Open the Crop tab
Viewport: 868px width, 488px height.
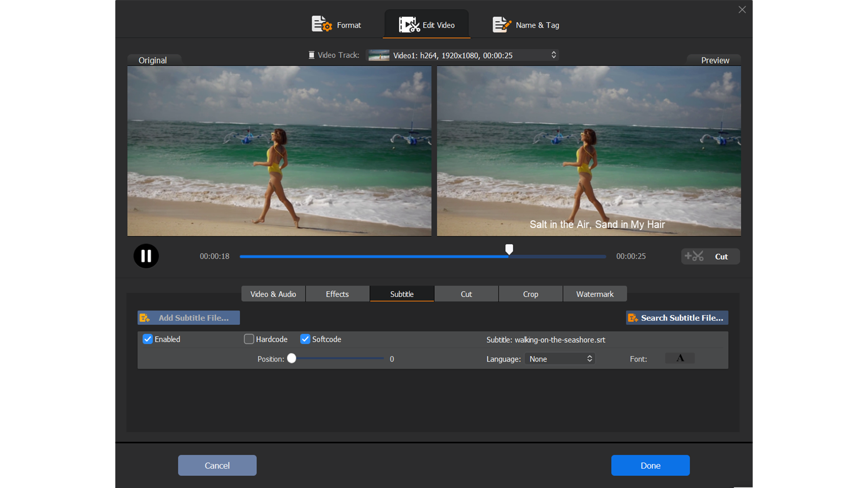point(530,294)
